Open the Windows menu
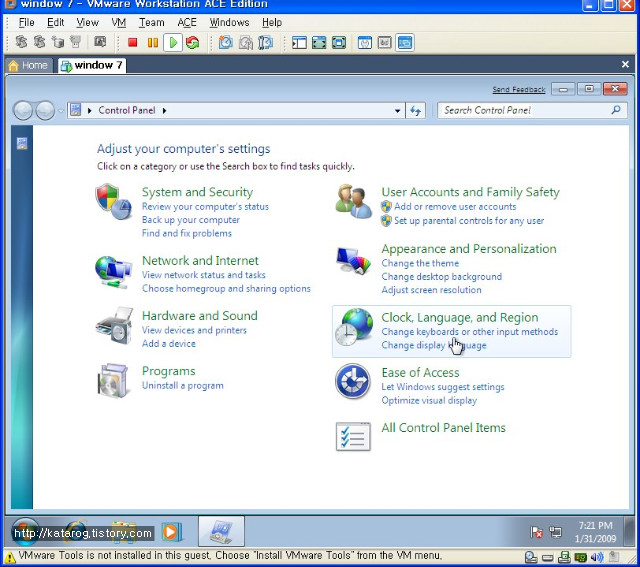Image resolution: width=640 pixels, height=567 pixels. point(229,22)
